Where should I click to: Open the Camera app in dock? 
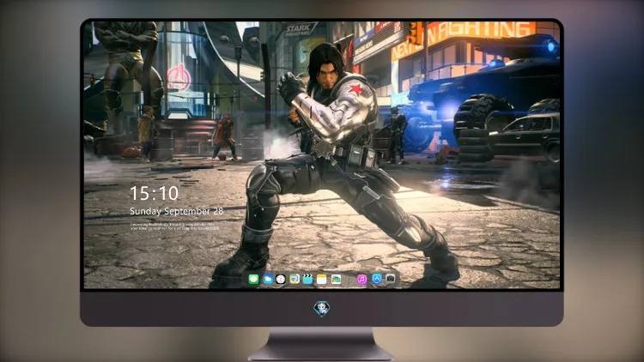click(x=391, y=279)
